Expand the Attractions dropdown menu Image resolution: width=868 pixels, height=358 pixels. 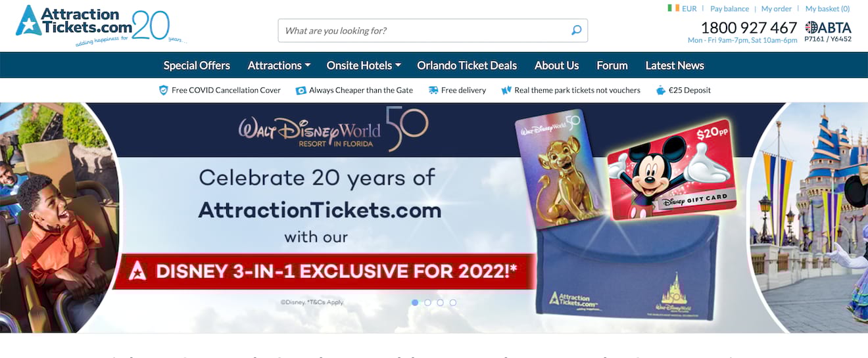(279, 65)
